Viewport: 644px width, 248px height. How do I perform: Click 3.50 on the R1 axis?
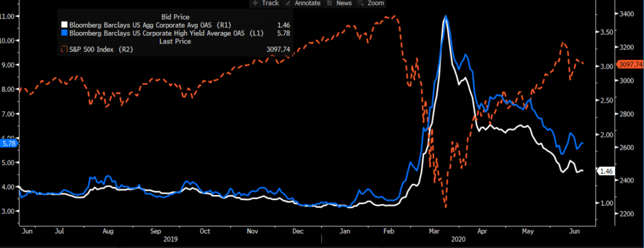(x=607, y=31)
